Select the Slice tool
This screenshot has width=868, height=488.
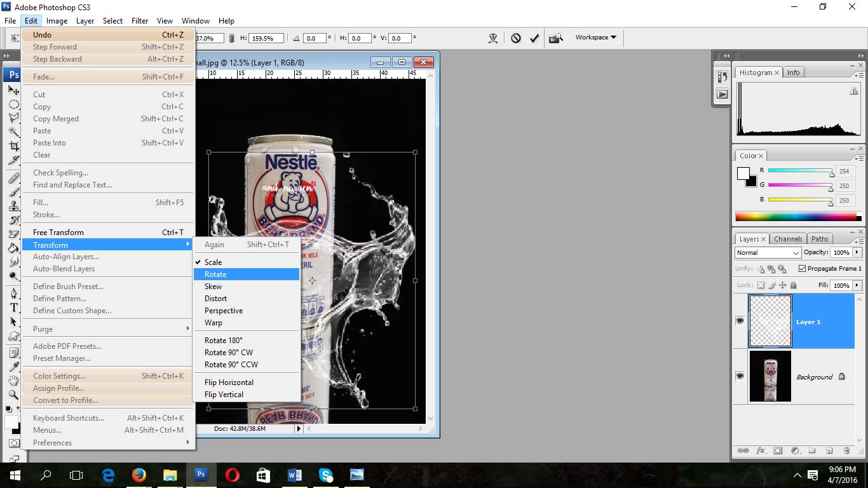coord(13,160)
